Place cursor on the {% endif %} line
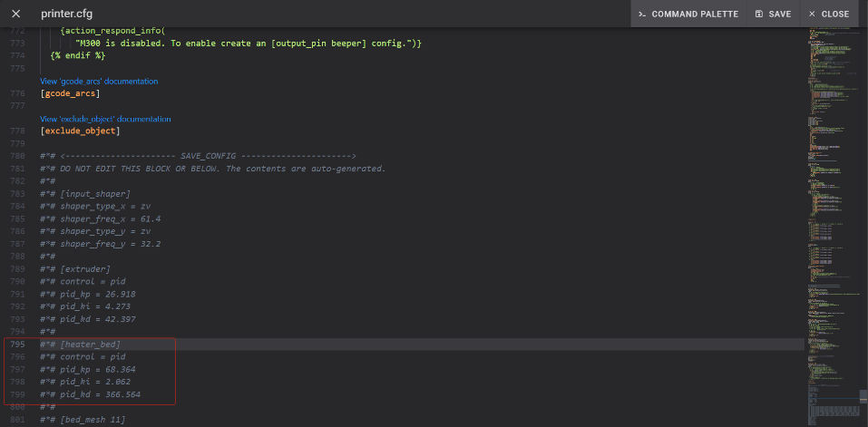 78,55
